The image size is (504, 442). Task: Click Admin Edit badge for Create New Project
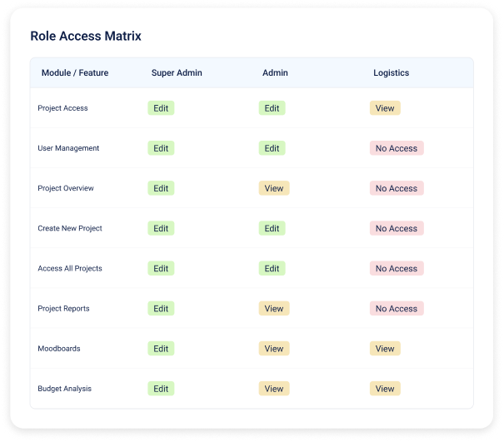coord(272,228)
